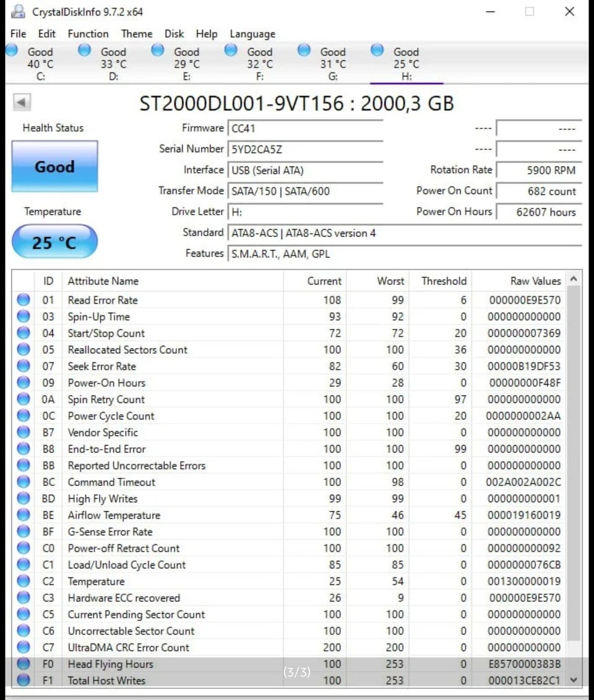Select the Total Host Writes attribute name

[107, 681]
